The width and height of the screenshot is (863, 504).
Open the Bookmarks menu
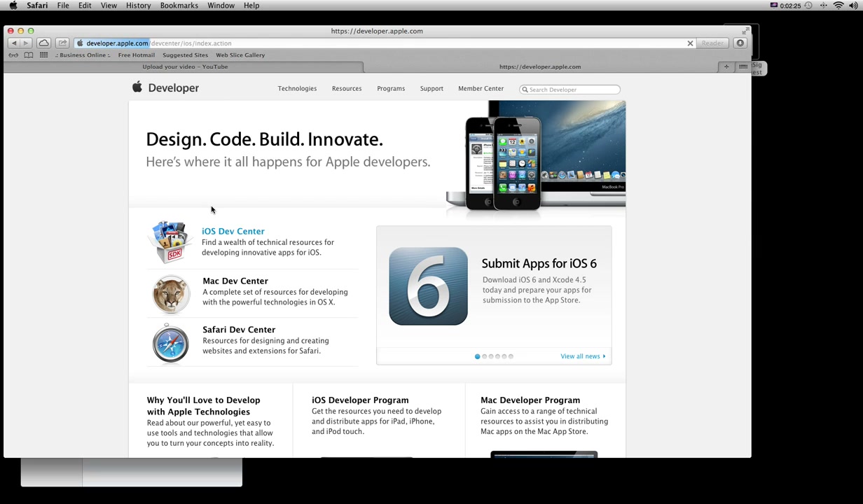tap(179, 6)
